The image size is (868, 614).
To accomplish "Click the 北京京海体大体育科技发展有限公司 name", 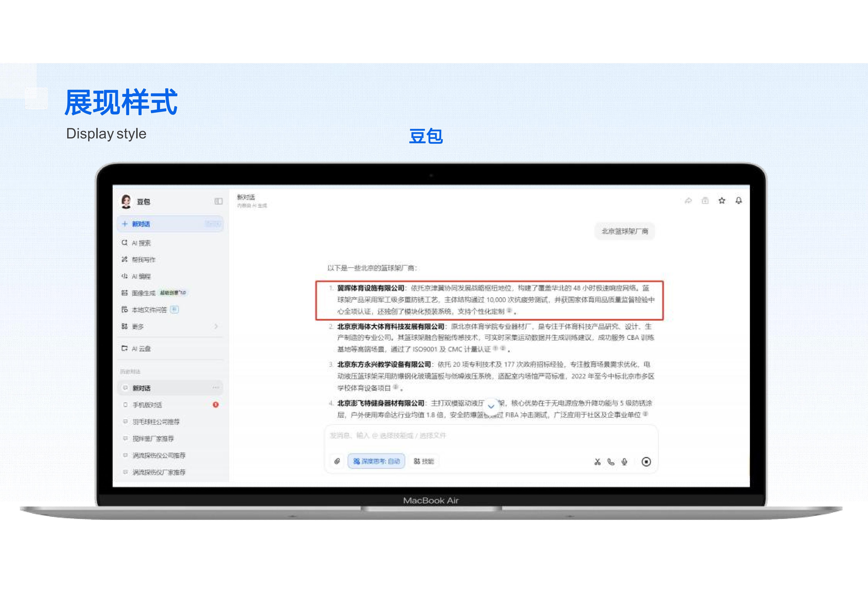I will (390, 327).
